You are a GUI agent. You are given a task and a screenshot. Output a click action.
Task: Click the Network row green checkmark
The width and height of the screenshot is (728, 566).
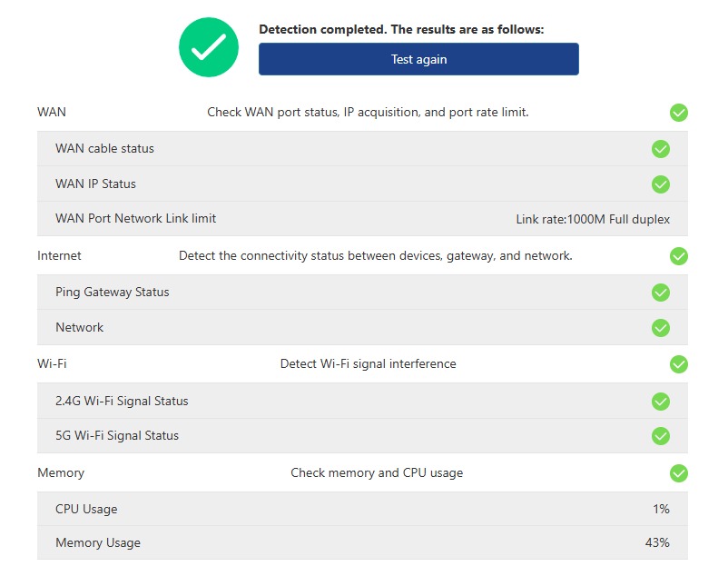click(661, 328)
